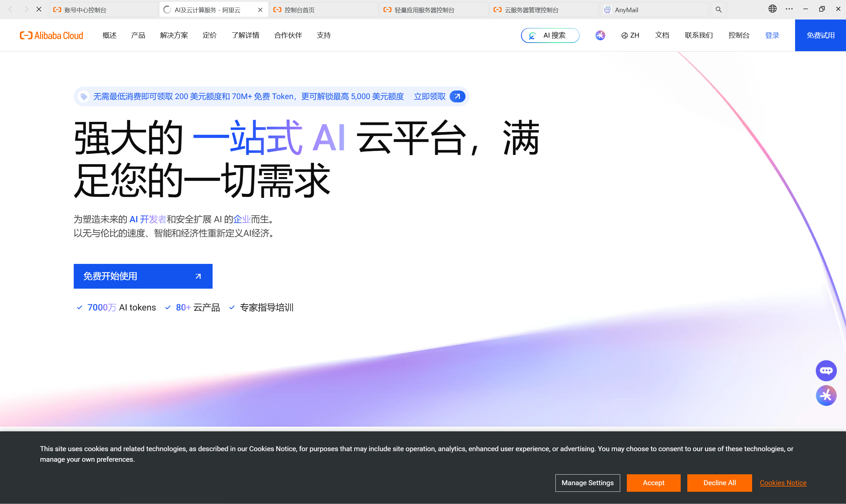Open the browser ellipsis options menu

click(x=789, y=9)
